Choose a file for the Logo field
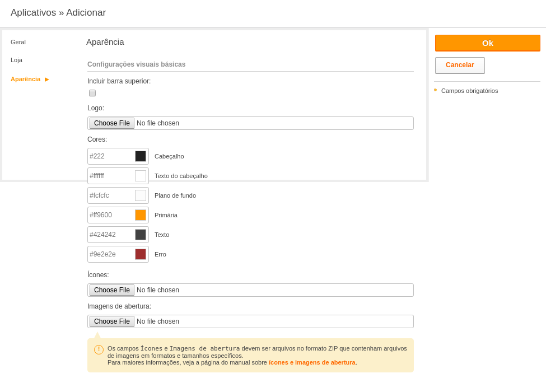This screenshot has width=546, height=392. (x=112, y=123)
